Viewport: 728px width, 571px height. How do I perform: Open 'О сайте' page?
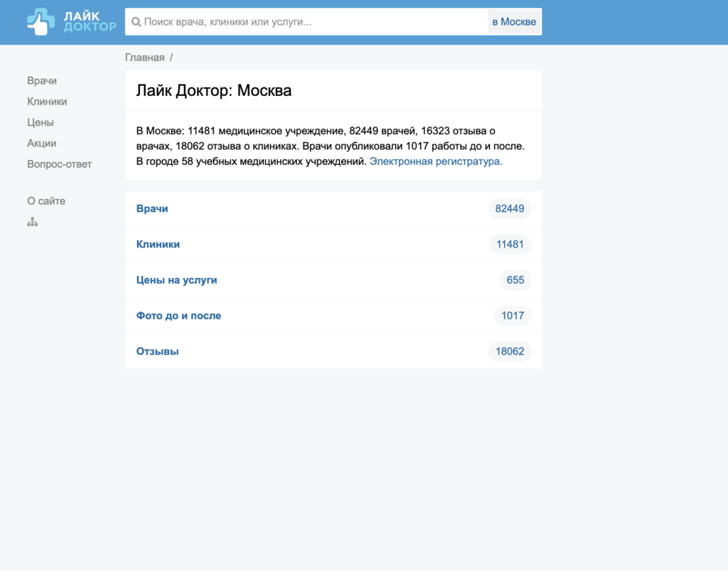click(46, 201)
